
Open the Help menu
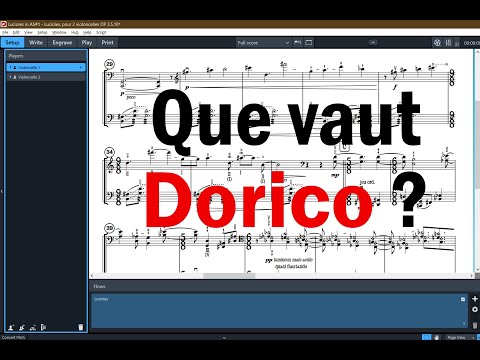pos(87,32)
